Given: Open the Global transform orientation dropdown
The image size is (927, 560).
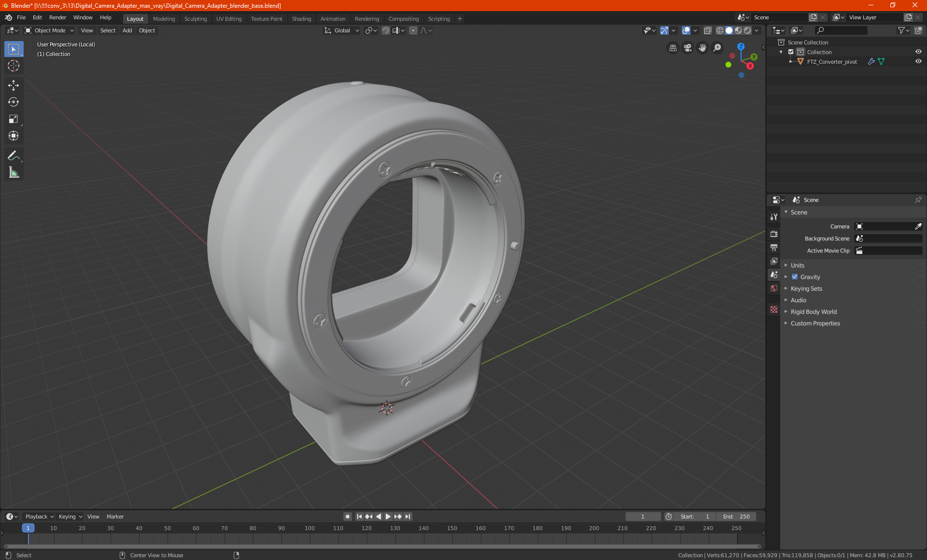Looking at the screenshot, I should pos(341,30).
